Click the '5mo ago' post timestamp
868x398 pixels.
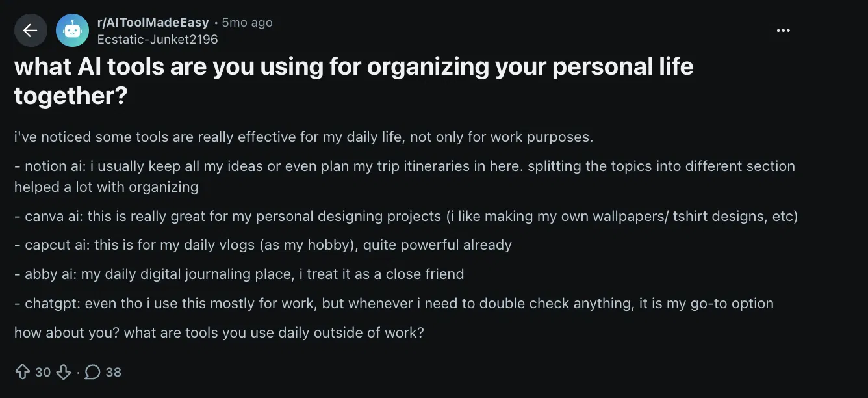pos(247,22)
